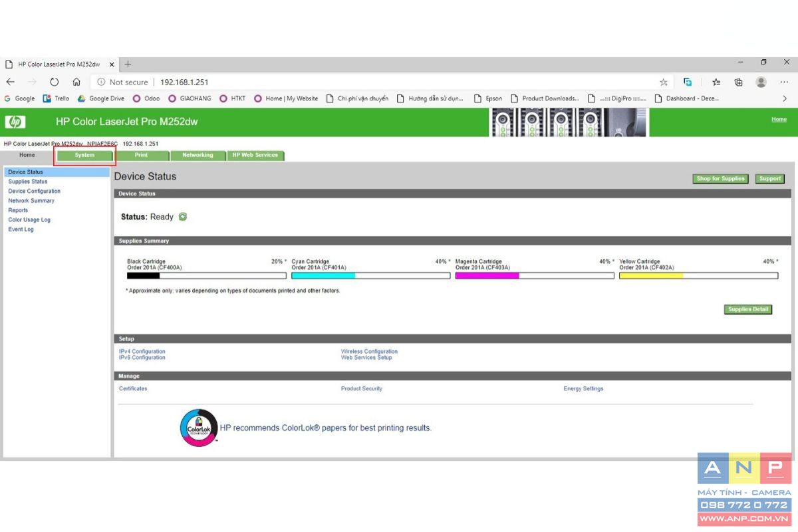Click the HP logo in green header
The height and width of the screenshot is (532, 798).
click(15, 122)
